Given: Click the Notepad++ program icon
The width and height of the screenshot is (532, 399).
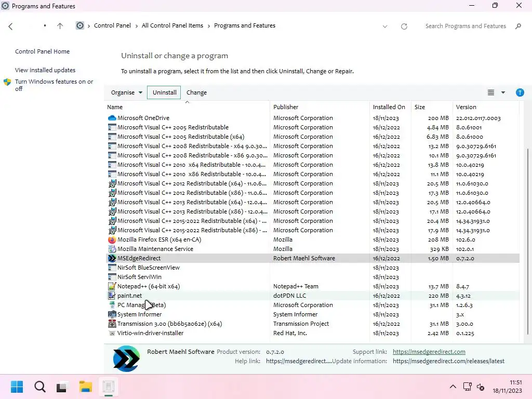Looking at the screenshot, I should [112, 286].
